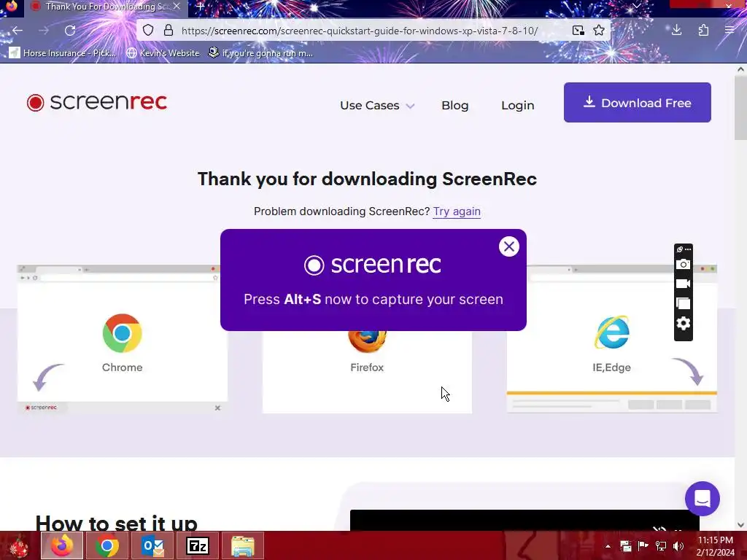747x560 pixels.
Task: Click the ScreenRec toolbar link icon
Action: (680, 249)
